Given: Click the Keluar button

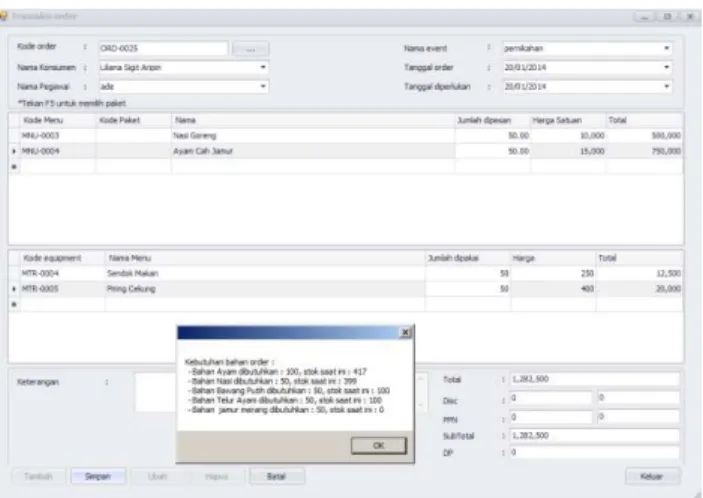Looking at the screenshot, I should 652,476.
